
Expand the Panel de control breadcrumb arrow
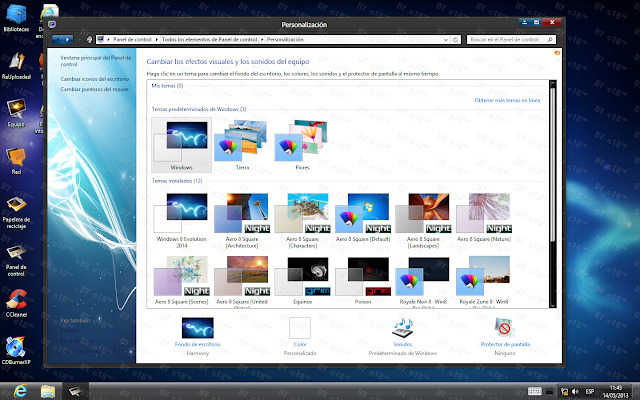click(x=157, y=40)
